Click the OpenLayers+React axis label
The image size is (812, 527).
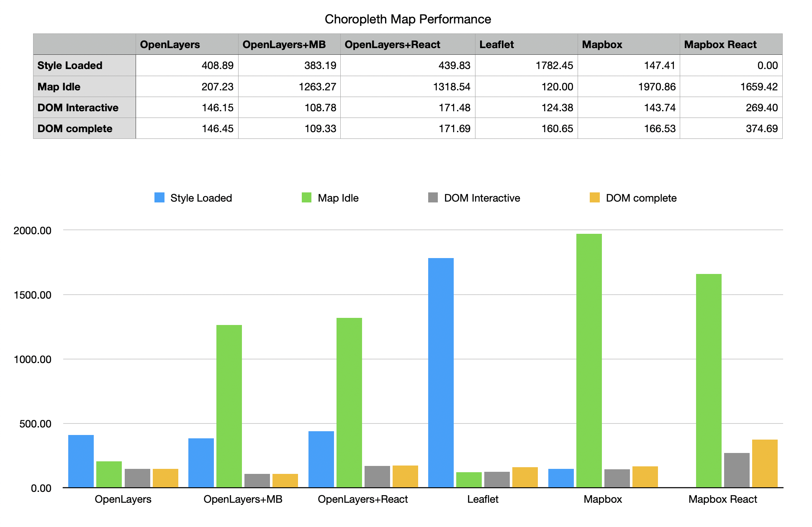point(363,499)
